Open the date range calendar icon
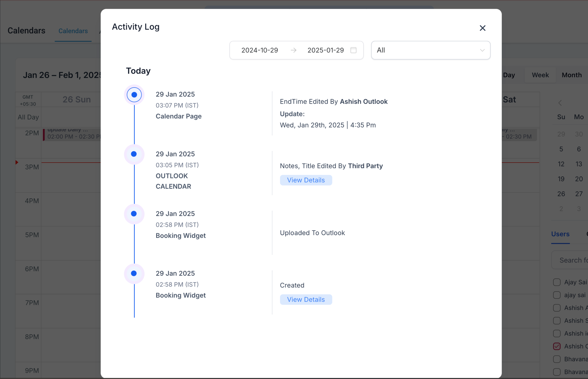The height and width of the screenshot is (379, 588). (353, 50)
